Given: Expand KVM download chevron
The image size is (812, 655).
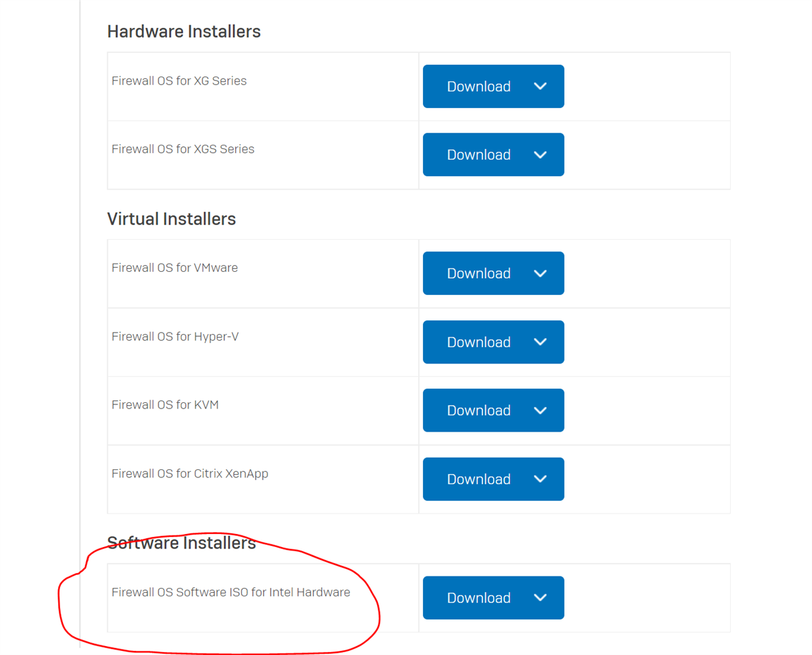Looking at the screenshot, I should tap(540, 410).
